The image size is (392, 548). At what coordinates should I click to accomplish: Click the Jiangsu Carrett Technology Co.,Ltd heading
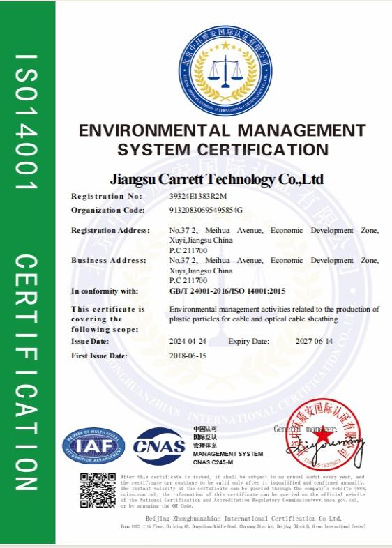click(216, 179)
